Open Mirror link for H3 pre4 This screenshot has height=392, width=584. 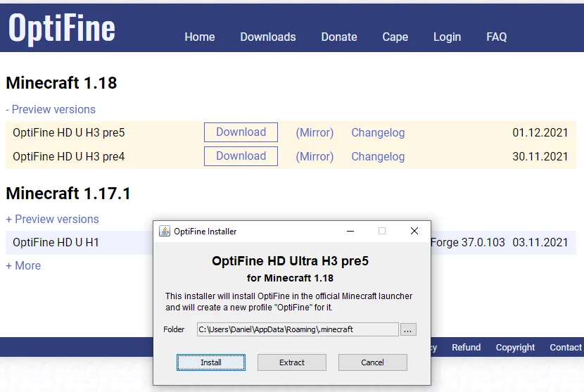pyautogui.click(x=315, y=156)
